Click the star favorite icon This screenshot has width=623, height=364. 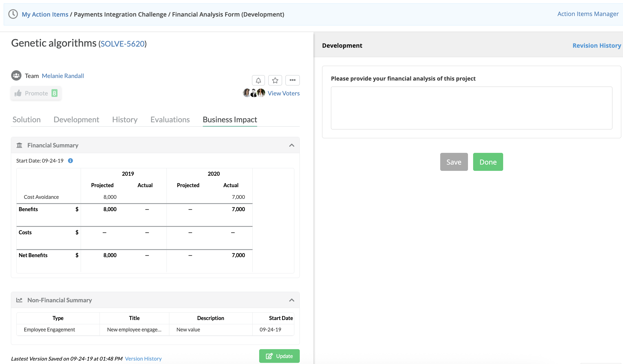pos(275,80)
